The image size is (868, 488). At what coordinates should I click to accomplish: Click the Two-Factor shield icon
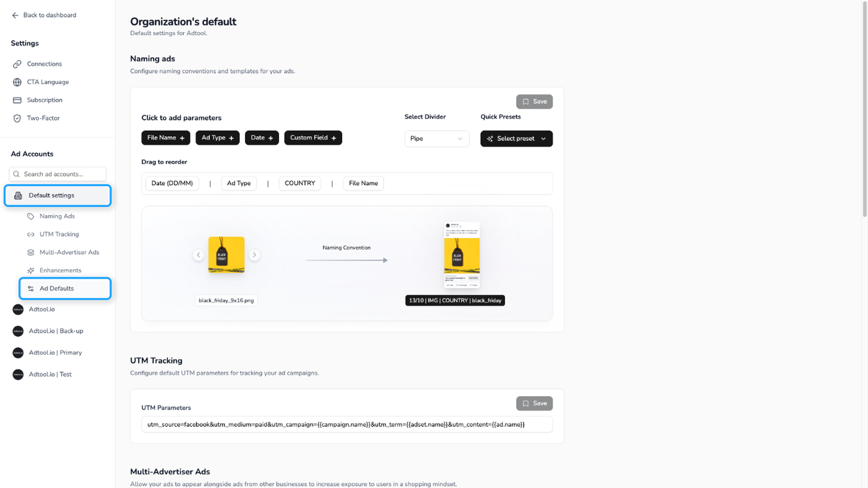tap(17, 118)
